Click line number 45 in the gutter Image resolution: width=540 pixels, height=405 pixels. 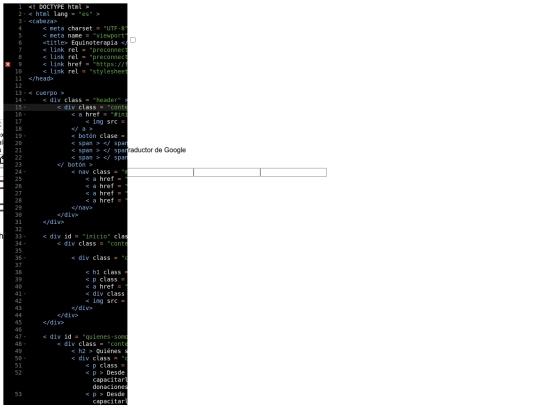(x=18, y=323)
